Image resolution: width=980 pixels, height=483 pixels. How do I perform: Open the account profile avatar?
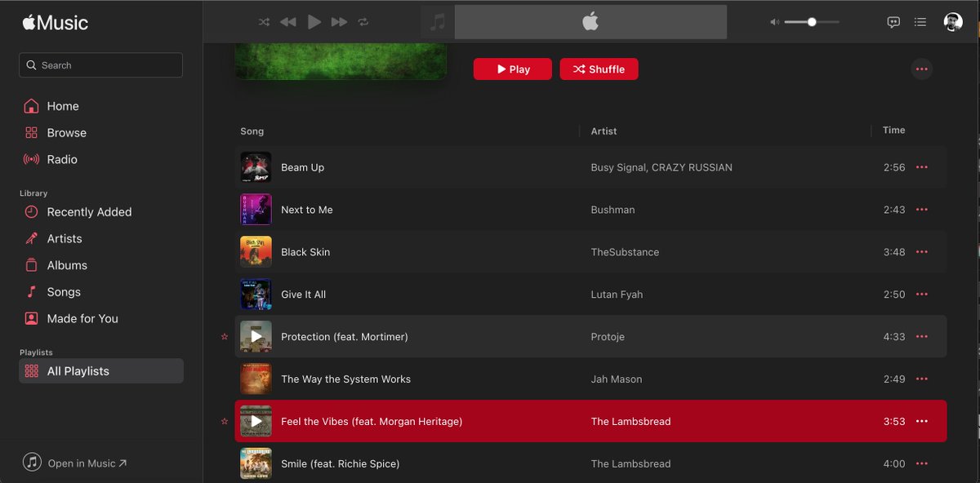[x=952, y=22]
